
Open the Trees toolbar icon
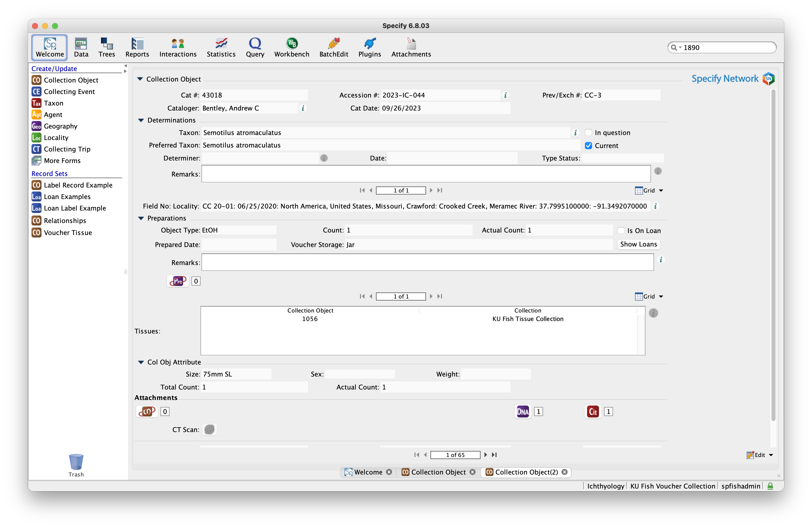click(x=106, y=47)
